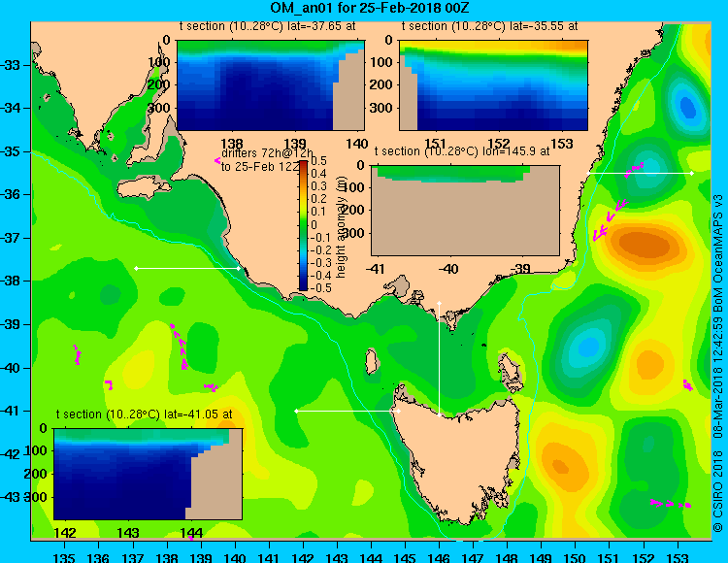Select the label 't section (10..28°C) lon=145.9 at'

[x=462, y=151]
